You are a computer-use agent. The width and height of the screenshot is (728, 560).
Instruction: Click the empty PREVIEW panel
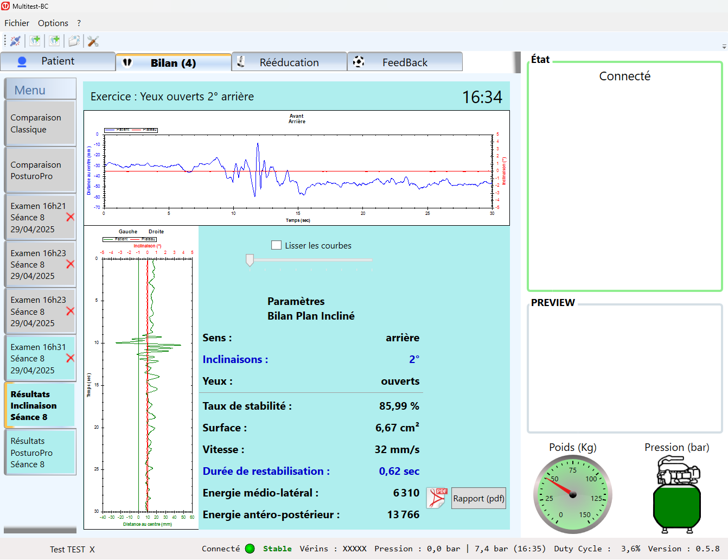[625, 369]
